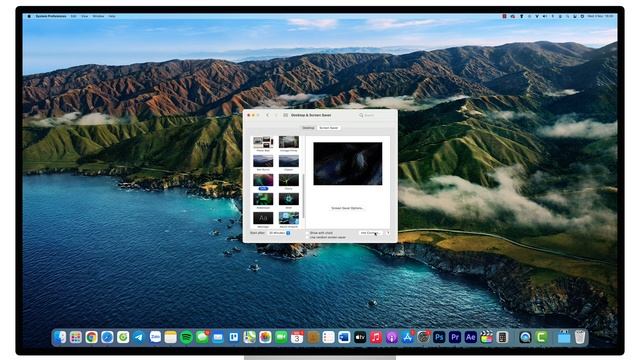The image size is (640, 360).
Task: Click System Preferences icon in the dock
Action: tap(423, 337)
